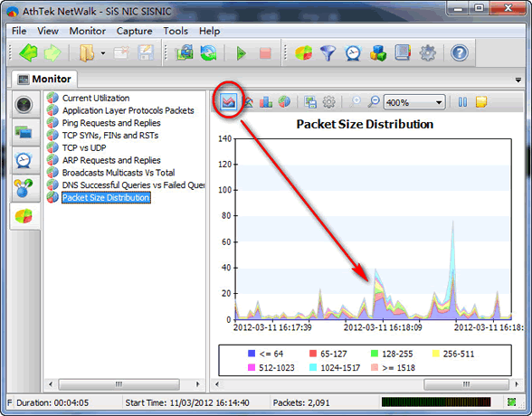Open the pie chart statistics toolbar icon
The height and width of the screenshot is (416, 532).
[304, 52]
